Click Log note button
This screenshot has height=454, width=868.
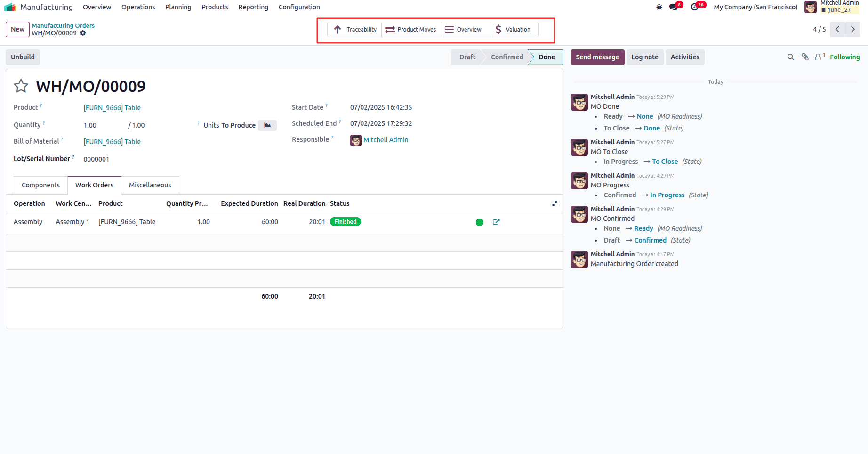pyautogui.click(x=645, y=57)
